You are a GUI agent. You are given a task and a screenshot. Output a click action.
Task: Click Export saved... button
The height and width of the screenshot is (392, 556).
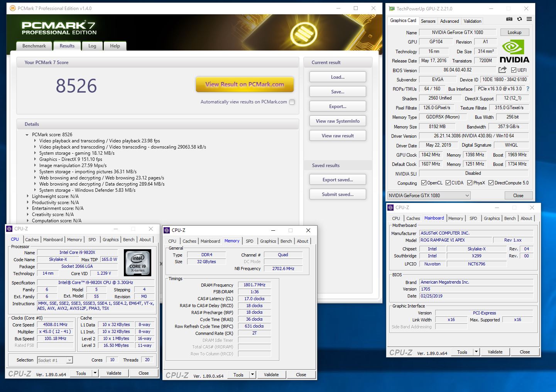[x=338, y=180]
